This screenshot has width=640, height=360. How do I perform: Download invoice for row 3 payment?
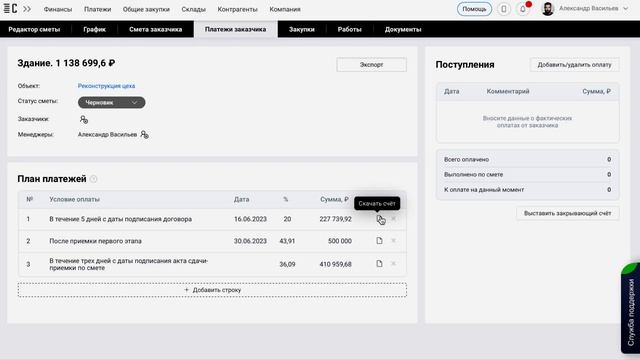tap(379, 264)
